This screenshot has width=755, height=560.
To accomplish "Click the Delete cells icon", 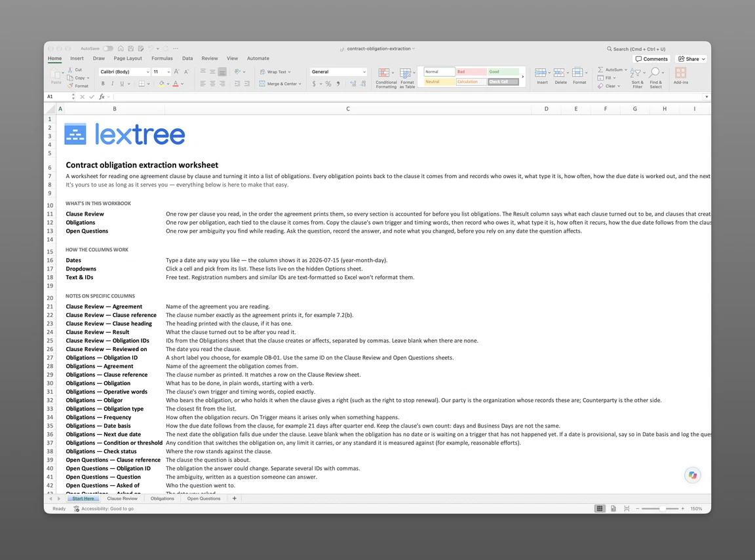I will 559,73.
